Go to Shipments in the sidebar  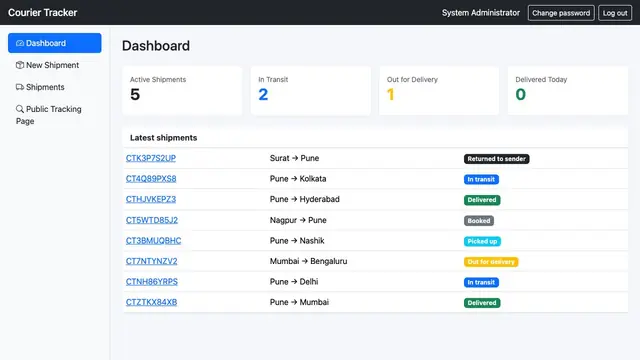[55, 87]
